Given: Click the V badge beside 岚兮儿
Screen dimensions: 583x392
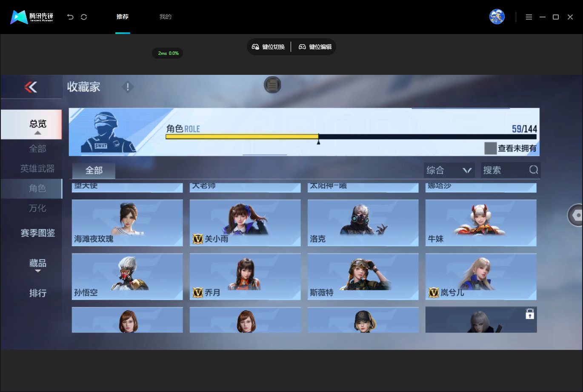Looking at the screenshot, I should [434, 293].
